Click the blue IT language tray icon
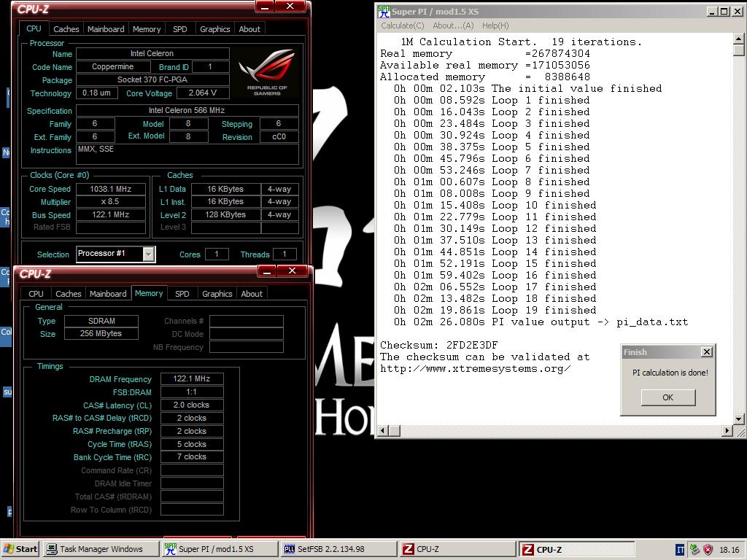747x560 pixels. tap(681, 550)
